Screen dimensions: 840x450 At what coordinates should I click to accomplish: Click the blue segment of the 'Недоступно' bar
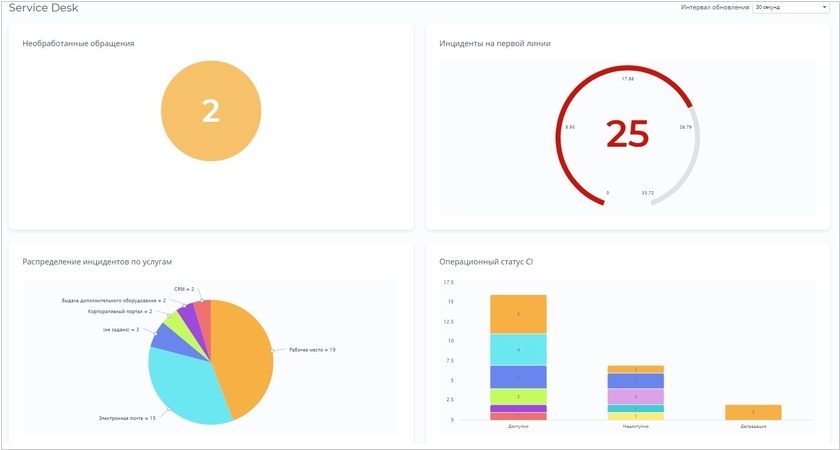coord(635,381)
